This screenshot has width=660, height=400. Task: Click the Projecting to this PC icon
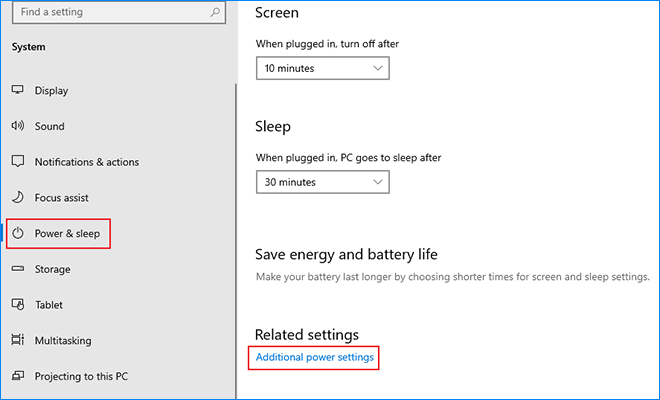point(17,377)
